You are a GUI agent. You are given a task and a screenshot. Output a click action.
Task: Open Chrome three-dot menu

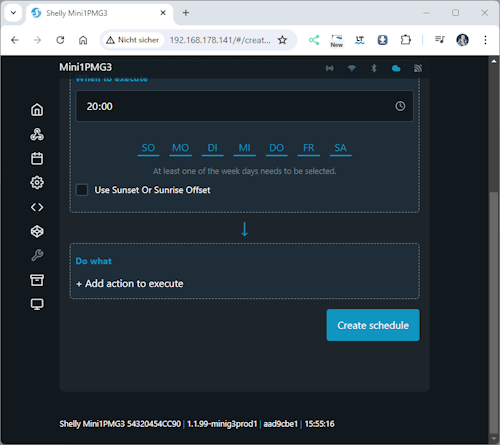coord(485,40)
